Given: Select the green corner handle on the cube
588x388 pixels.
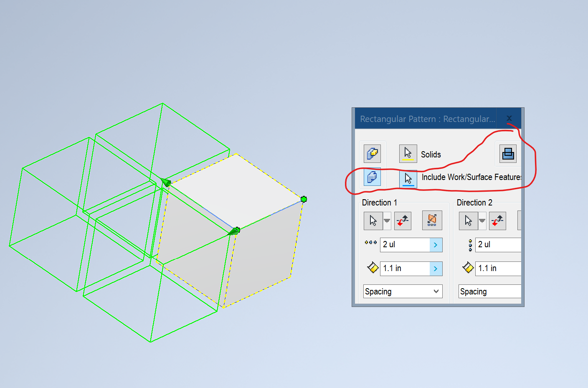Looking at the screenshot, I should 304,199.
